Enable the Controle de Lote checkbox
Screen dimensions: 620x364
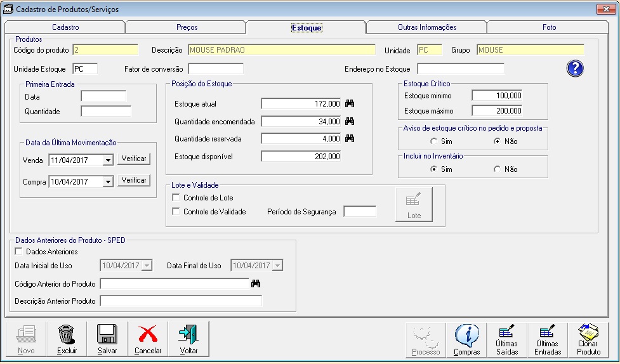(176, 198)
